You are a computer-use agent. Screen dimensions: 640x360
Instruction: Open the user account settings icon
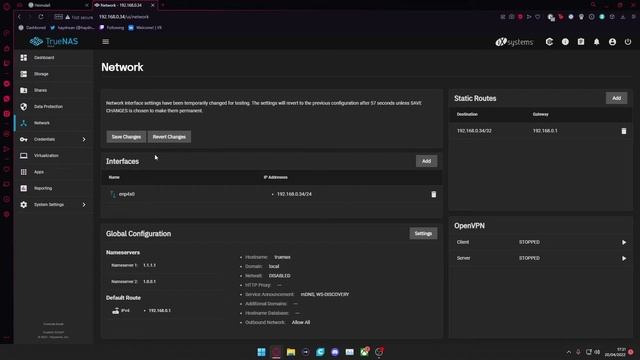(x=612, y=42)
